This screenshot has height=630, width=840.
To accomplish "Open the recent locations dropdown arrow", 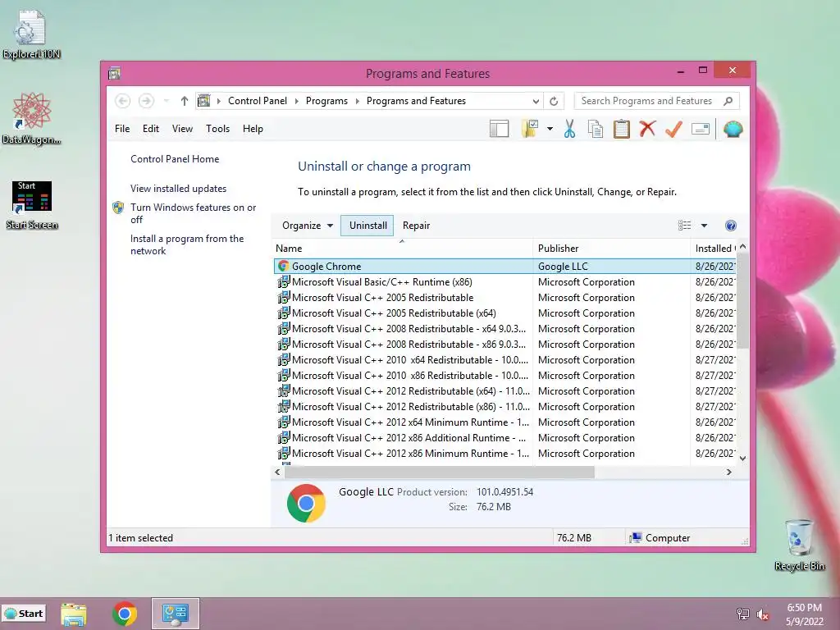I will (166, 101).
